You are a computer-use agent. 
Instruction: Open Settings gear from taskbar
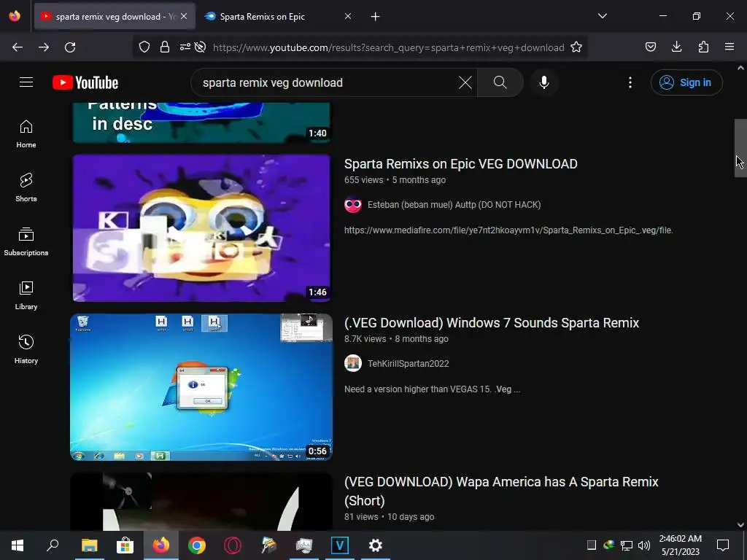(x=376, y=545)
